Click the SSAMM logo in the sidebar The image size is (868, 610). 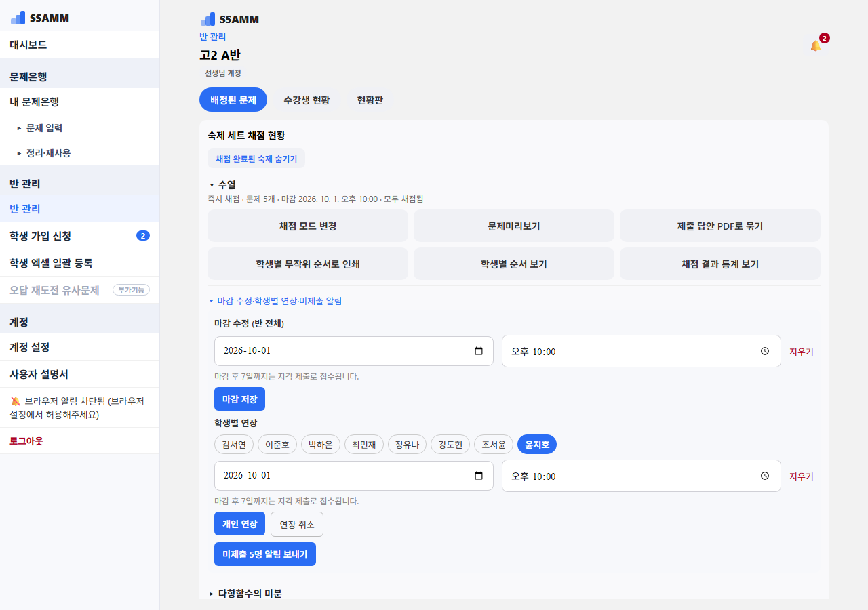tap(40, 18)
